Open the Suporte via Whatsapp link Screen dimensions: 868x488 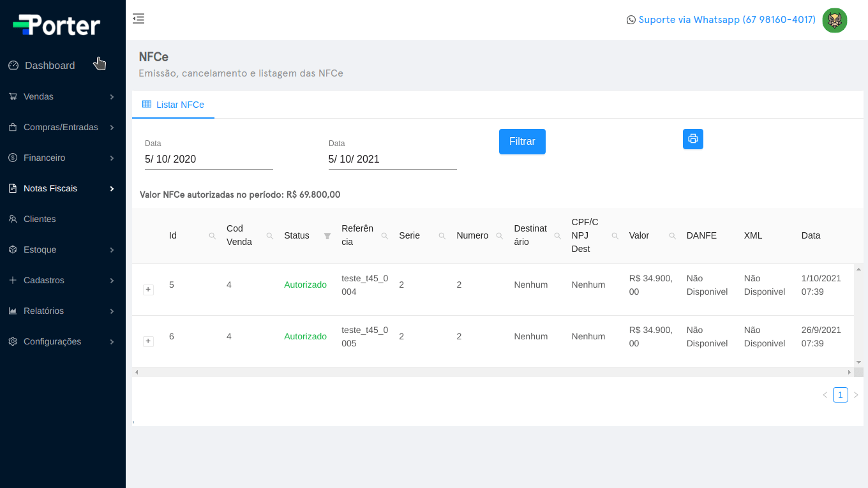[721, 20]
